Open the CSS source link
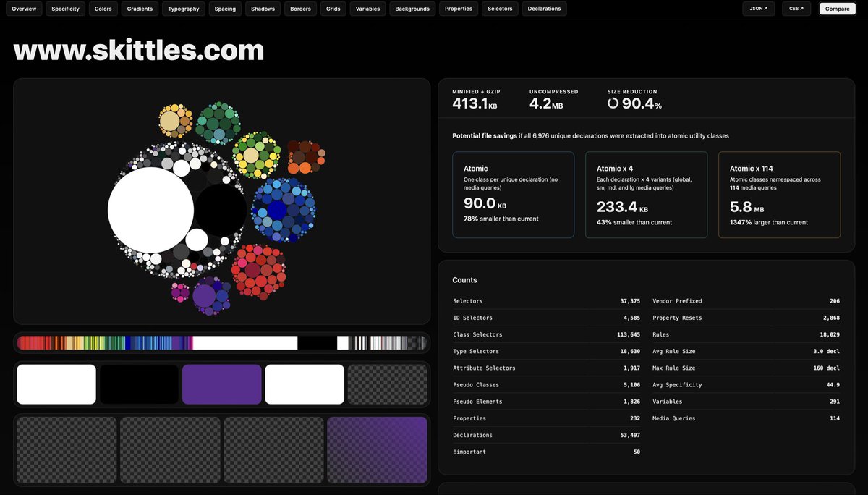Viewport: 868px width, 495px height. (796, 9)
